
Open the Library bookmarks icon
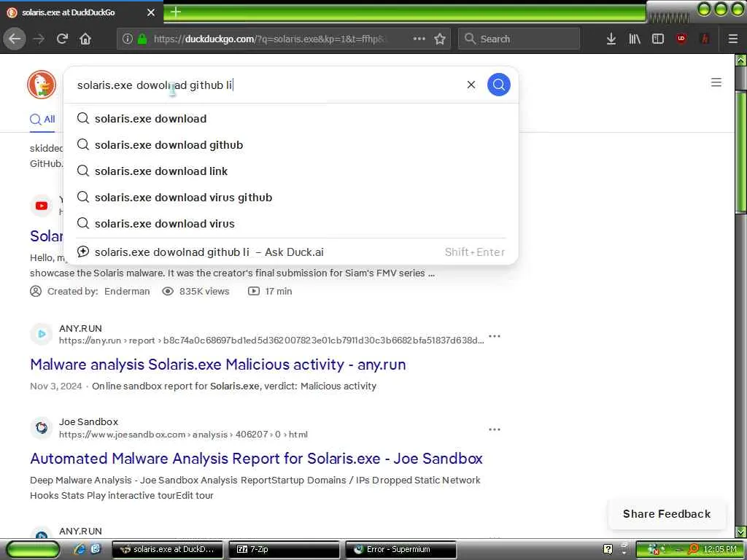pos(635,39)
